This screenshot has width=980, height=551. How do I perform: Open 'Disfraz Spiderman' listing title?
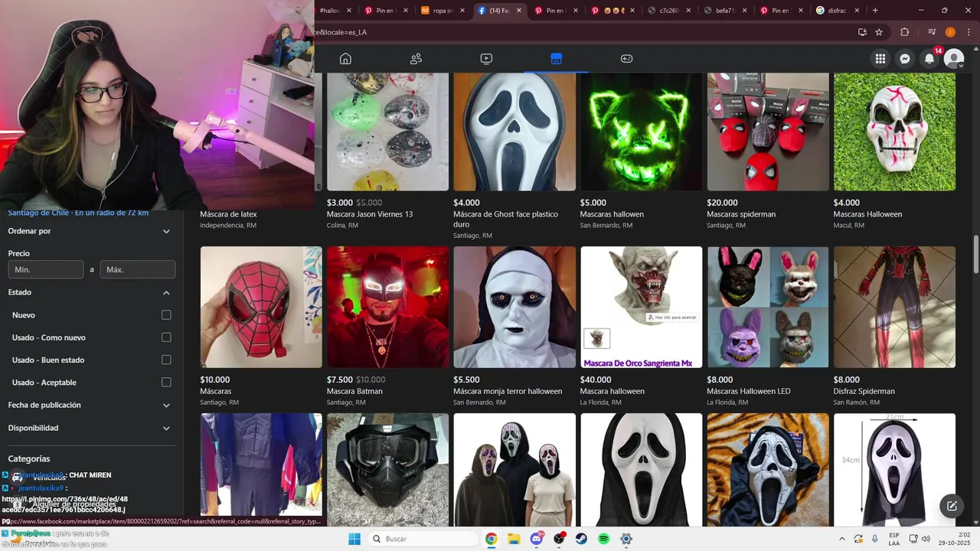click(x=864, y=391)
